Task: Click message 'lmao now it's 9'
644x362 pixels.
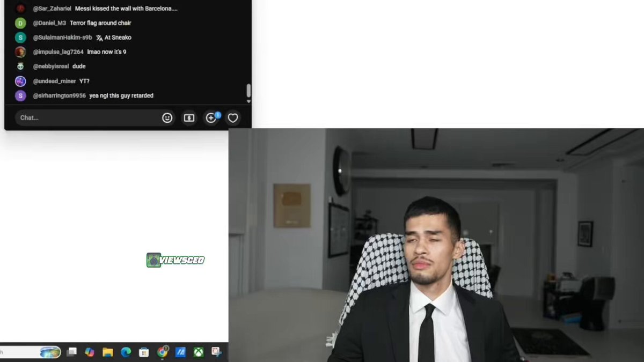Action: tap(107, 52)
